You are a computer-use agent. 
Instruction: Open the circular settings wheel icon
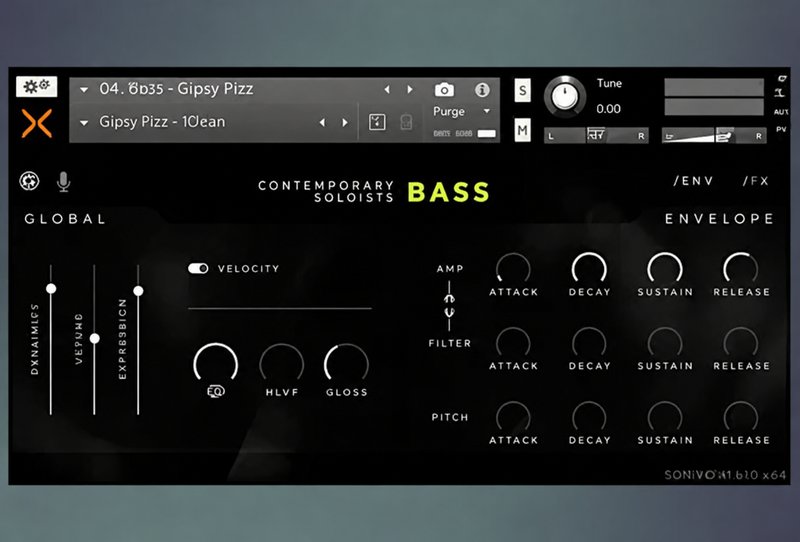tap(29, 181)
